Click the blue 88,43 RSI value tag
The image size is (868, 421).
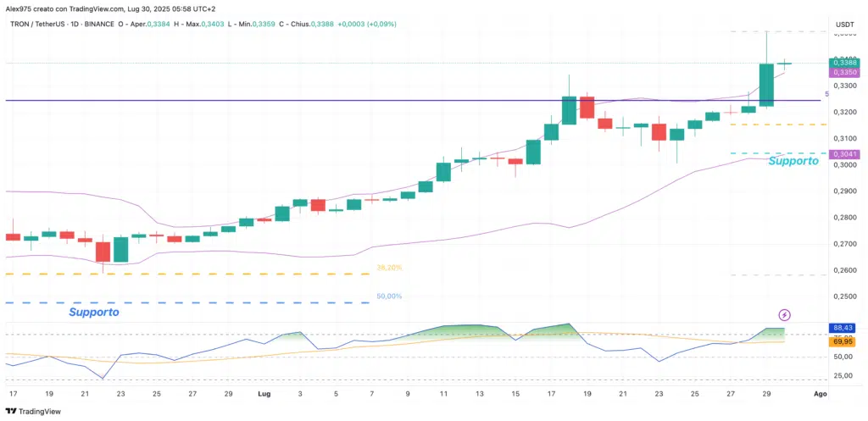point(843,328)
